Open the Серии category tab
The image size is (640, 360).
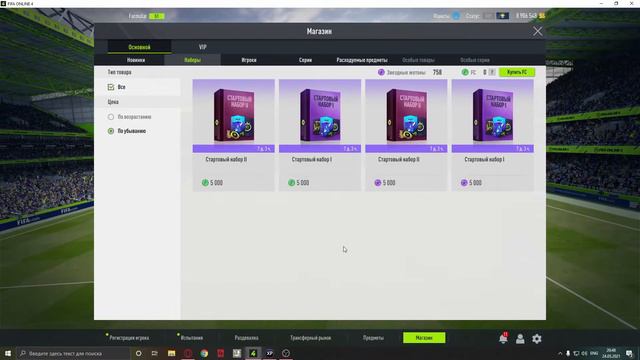[305, 60]
